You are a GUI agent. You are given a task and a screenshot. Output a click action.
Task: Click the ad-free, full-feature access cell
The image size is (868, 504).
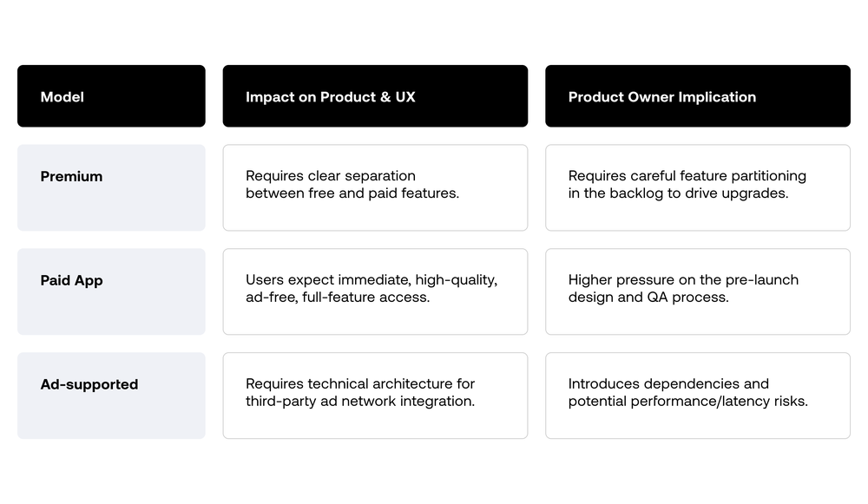click(x=375, y=291)
